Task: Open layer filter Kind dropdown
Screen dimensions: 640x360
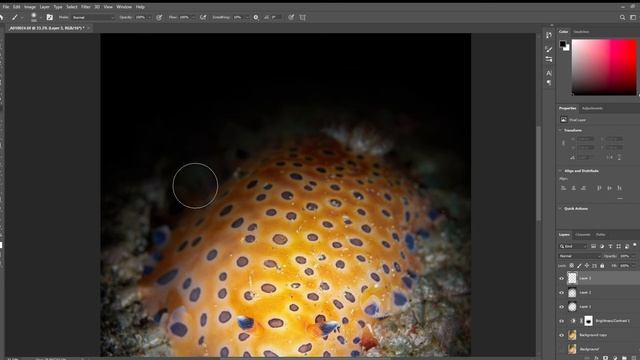Action: (573, 246)
